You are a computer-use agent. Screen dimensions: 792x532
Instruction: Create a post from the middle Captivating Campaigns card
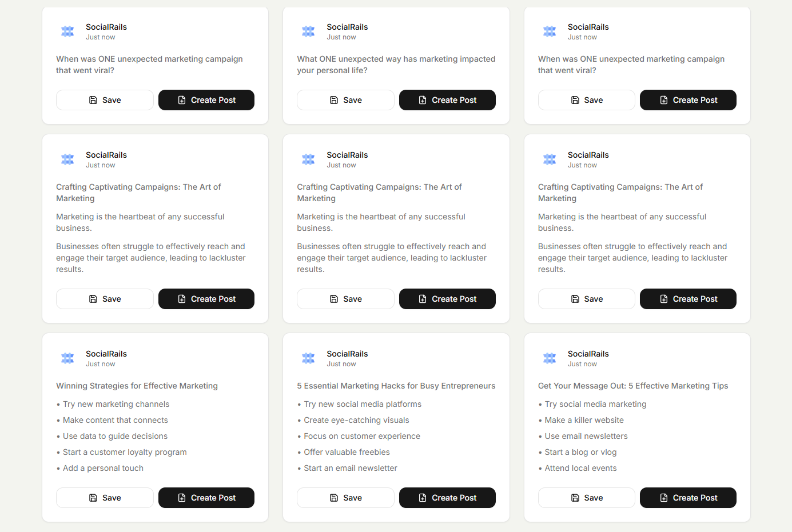pos(447,299)
